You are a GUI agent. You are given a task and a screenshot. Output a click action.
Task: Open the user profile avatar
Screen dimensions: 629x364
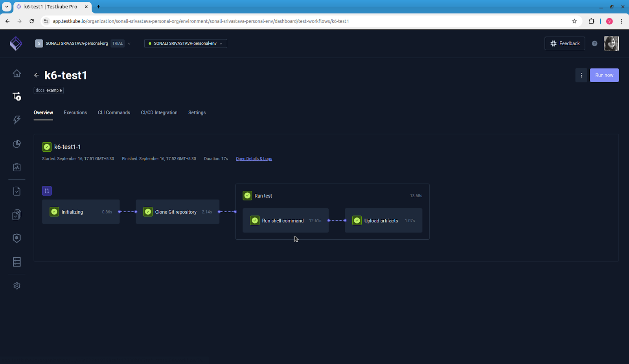611,43
